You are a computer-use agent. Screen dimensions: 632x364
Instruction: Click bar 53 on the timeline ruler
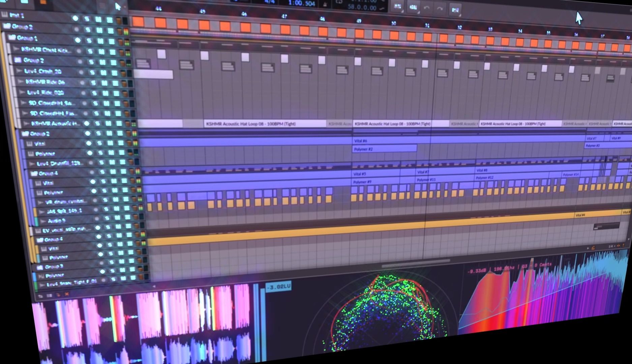[490, 29]
